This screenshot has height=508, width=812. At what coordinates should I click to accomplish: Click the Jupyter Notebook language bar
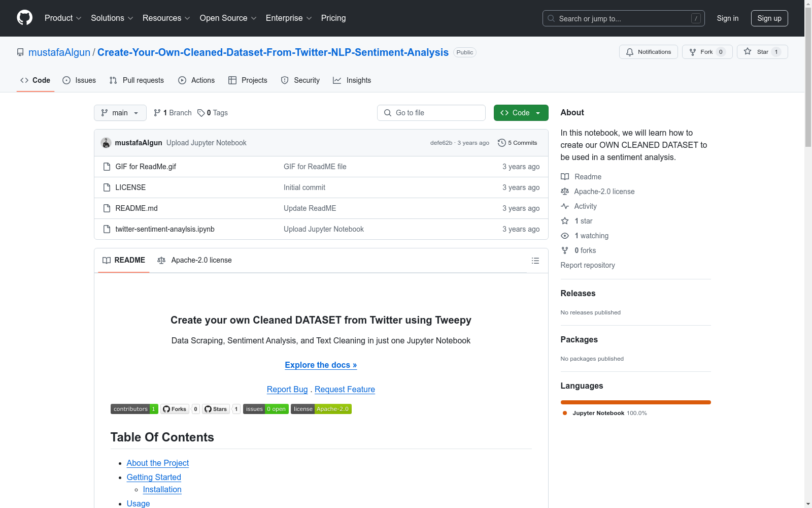pyautogui.click(x=636, y=402)
